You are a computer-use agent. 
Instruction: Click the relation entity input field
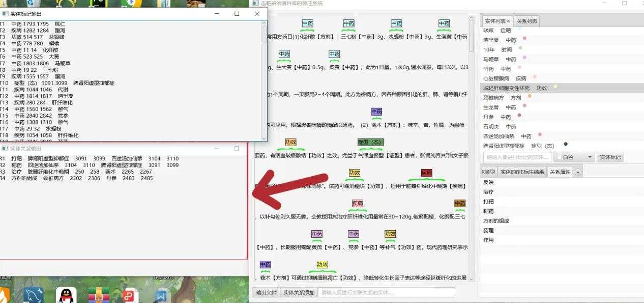(387, 292)
